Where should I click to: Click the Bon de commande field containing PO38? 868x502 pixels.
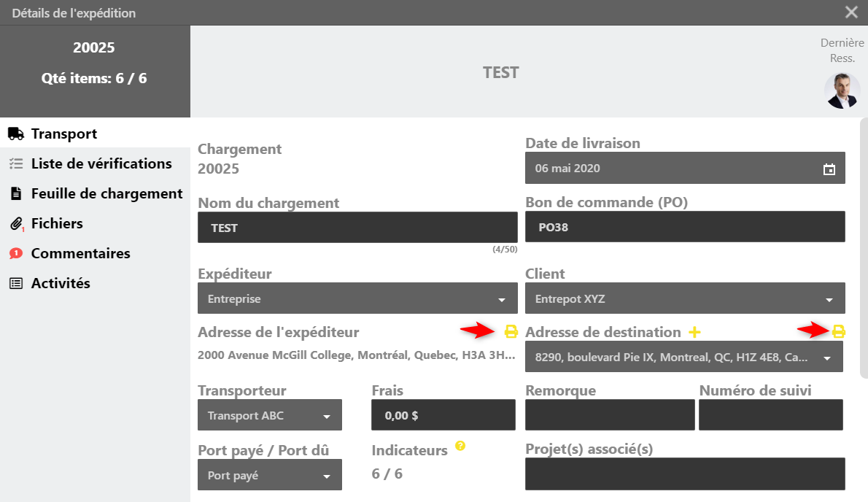685,228
